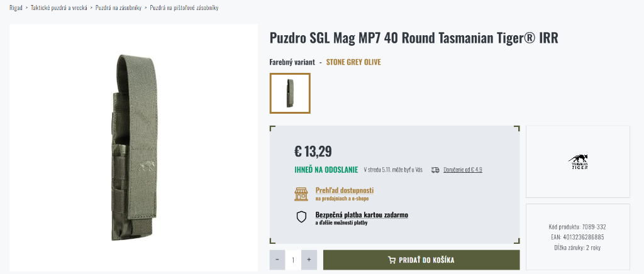644x274 pixels.
Task: Open Prehľad dostupnosti availability overview
Action: 345,190
